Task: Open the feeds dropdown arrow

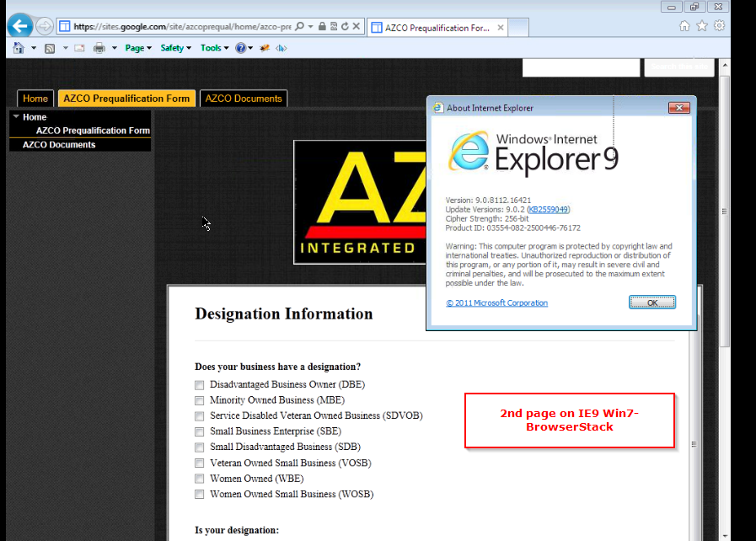Action: point(65,48)
